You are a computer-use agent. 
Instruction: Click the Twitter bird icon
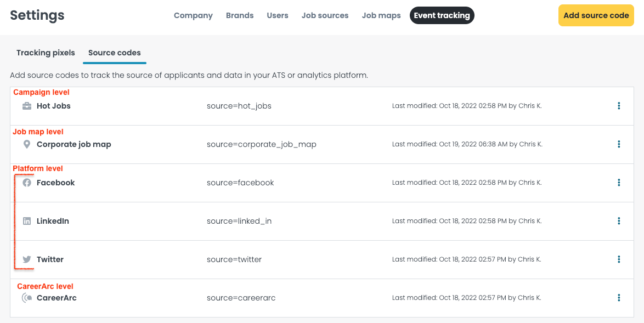[26, 259]
